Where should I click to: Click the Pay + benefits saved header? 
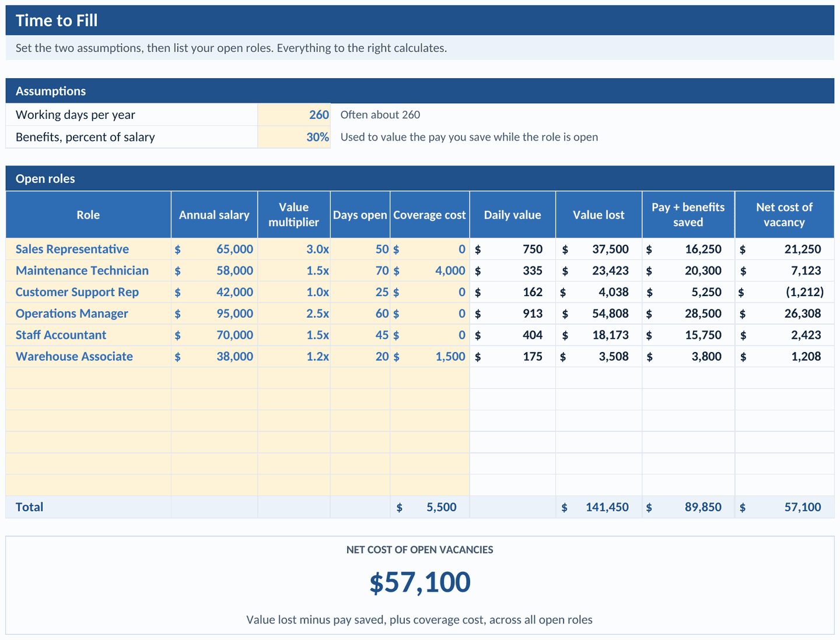click(x=688, y=214)
